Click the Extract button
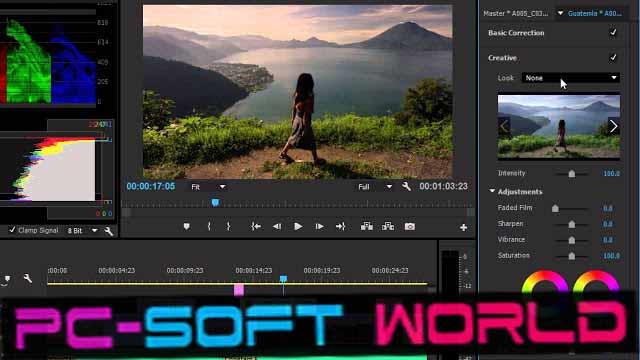Screen dimensions: 640x360 (388, 226)
